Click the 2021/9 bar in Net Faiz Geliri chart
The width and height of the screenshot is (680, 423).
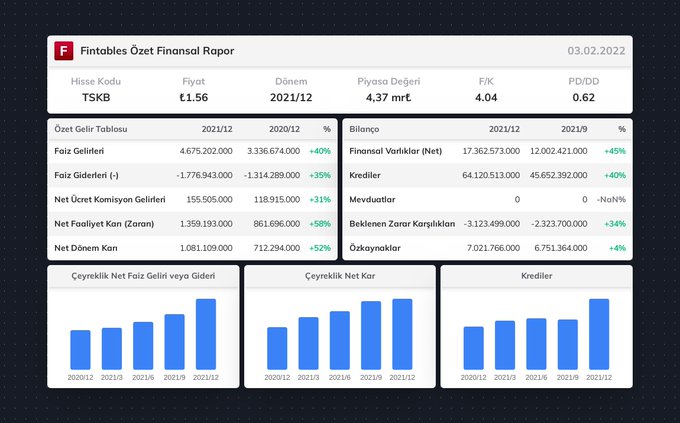pyautogui.click(x=174, y=342)
